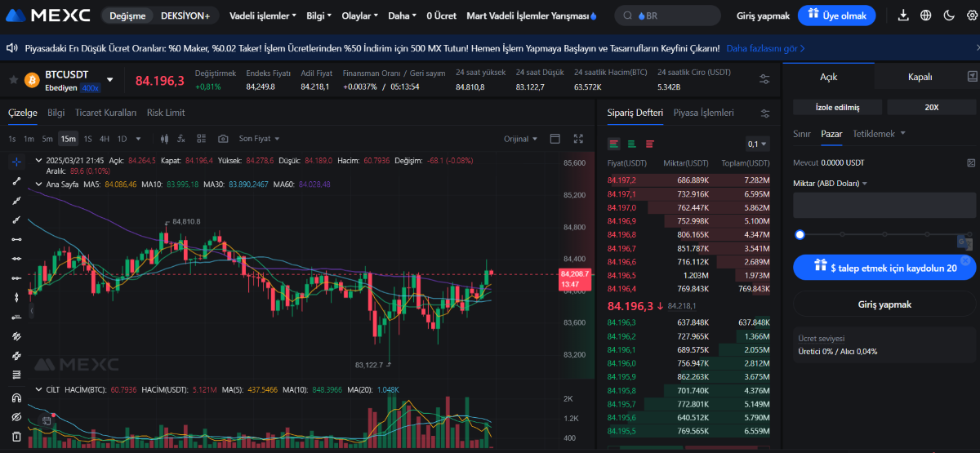This screenshot has height=453, width=980.
Task: Click the trash icon to delete drawings
Action: coord(16,437)
